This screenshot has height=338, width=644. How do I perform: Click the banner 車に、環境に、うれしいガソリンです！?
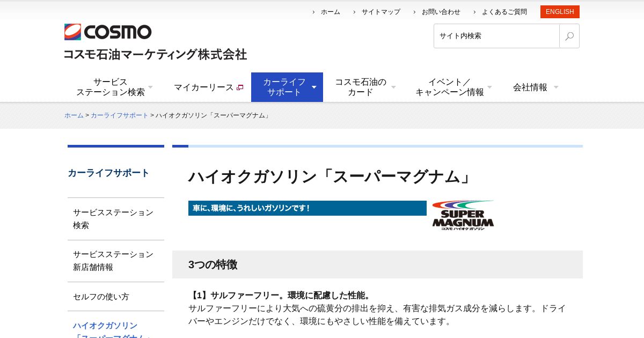[308, 208]
